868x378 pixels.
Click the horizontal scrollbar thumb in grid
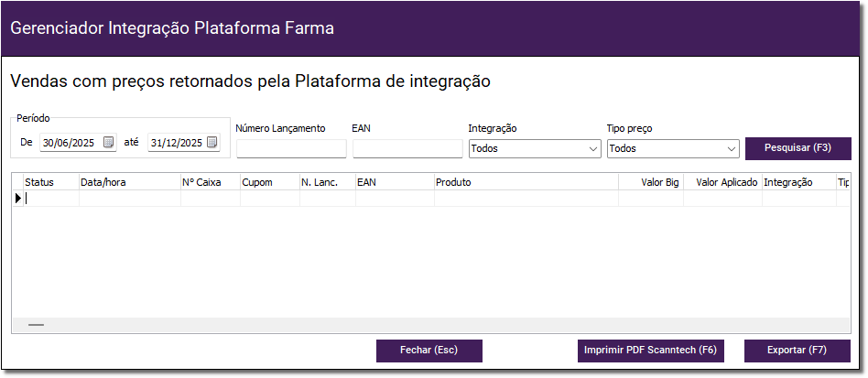[36, 325]
